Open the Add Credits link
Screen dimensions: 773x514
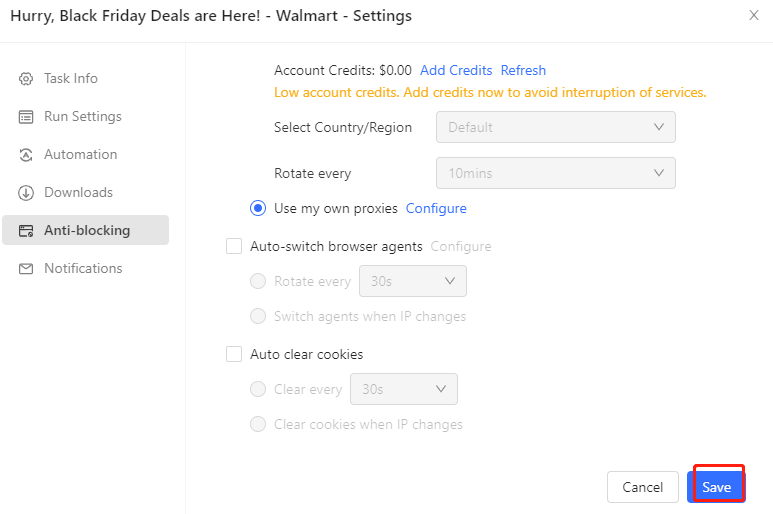(x=456, y=70)
